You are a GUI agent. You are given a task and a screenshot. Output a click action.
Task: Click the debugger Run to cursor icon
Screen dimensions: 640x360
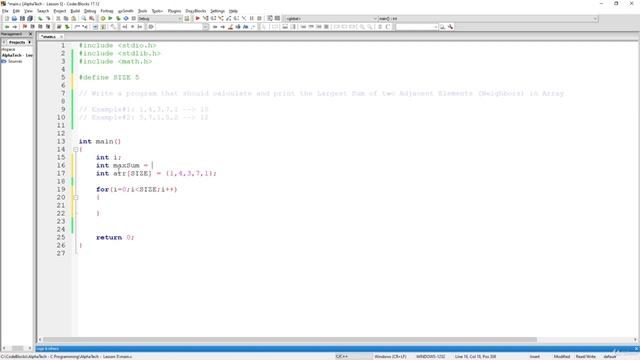205,18
